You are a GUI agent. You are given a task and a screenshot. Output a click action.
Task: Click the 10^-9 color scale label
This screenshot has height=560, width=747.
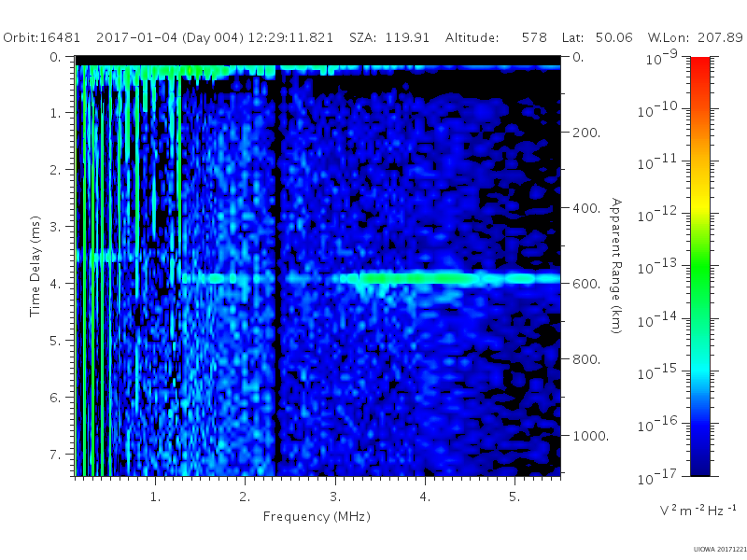(x=662, y=58)
